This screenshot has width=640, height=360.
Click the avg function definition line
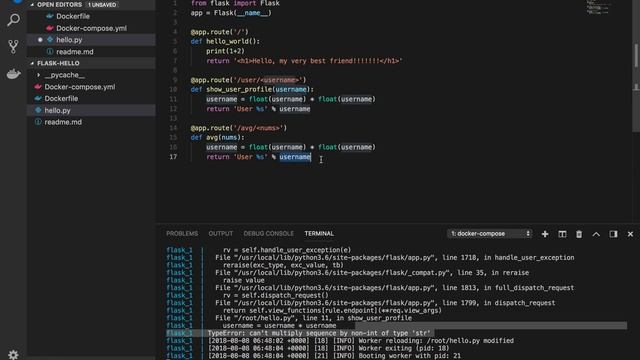point(218,138)
